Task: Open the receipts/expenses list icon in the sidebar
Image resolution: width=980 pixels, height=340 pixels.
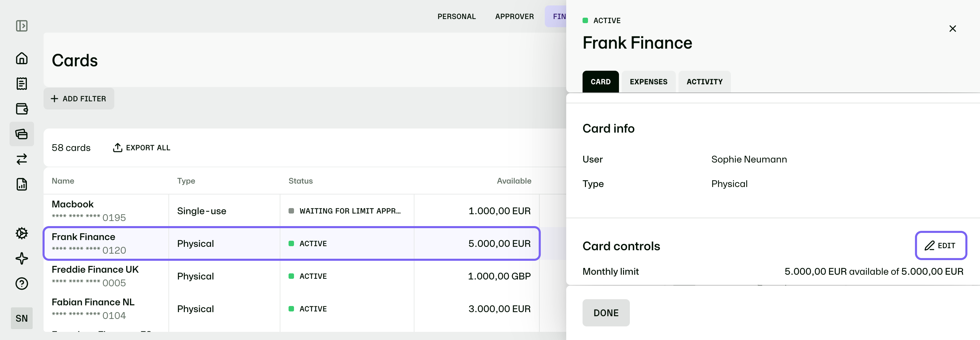Action: click(x=22, y=84)
